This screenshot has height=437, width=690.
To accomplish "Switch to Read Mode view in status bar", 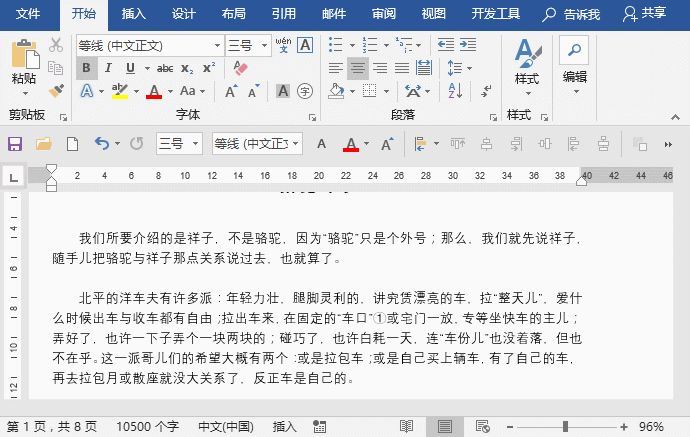I will click(406, 426).
